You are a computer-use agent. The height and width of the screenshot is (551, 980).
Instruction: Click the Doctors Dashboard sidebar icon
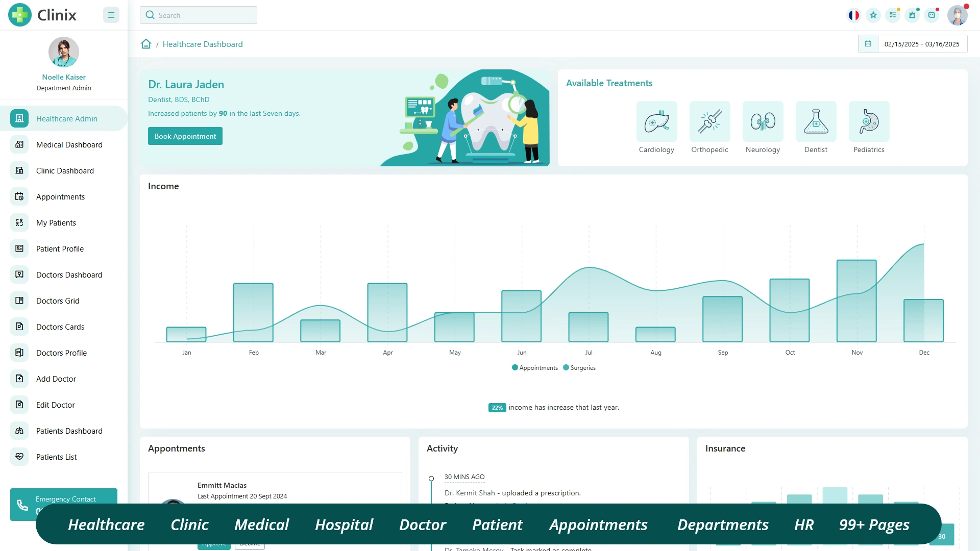point(19,274)
